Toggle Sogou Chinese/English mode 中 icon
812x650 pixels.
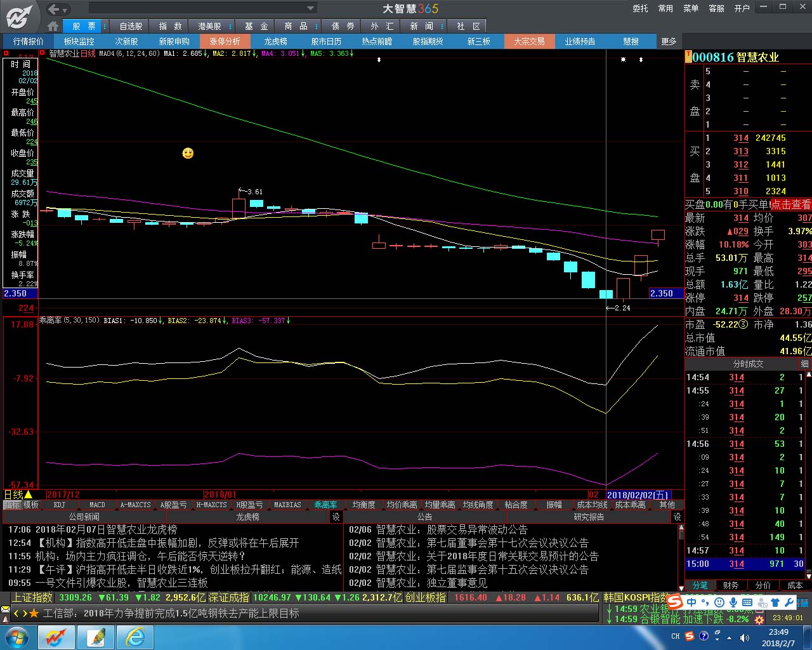point(691,602)
